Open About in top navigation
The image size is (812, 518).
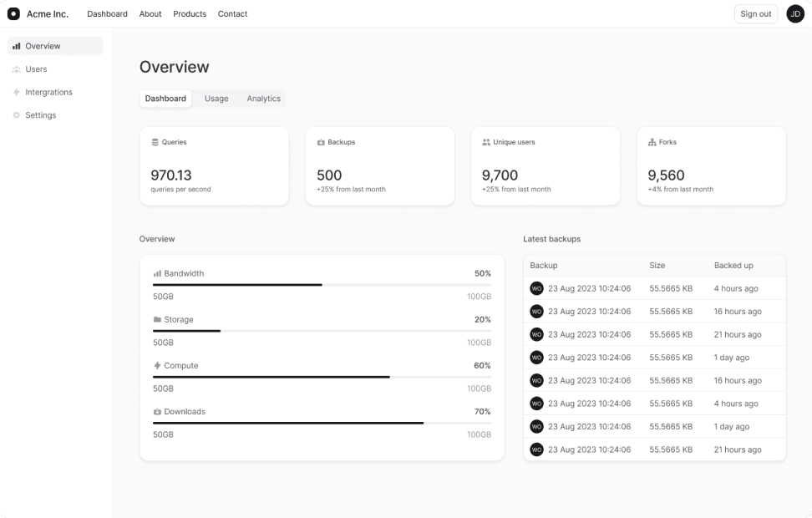pos(150,14)
